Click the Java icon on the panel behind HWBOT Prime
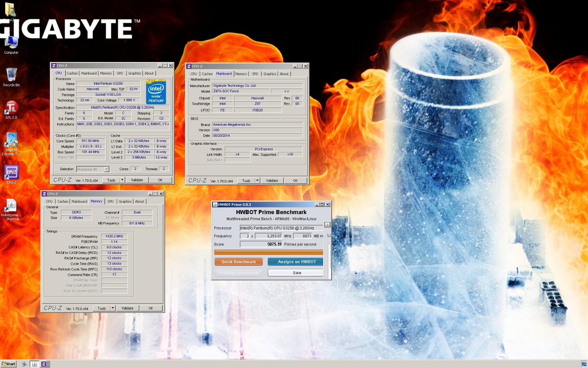The height and width of the screenshot is (368, 588). 328,225
